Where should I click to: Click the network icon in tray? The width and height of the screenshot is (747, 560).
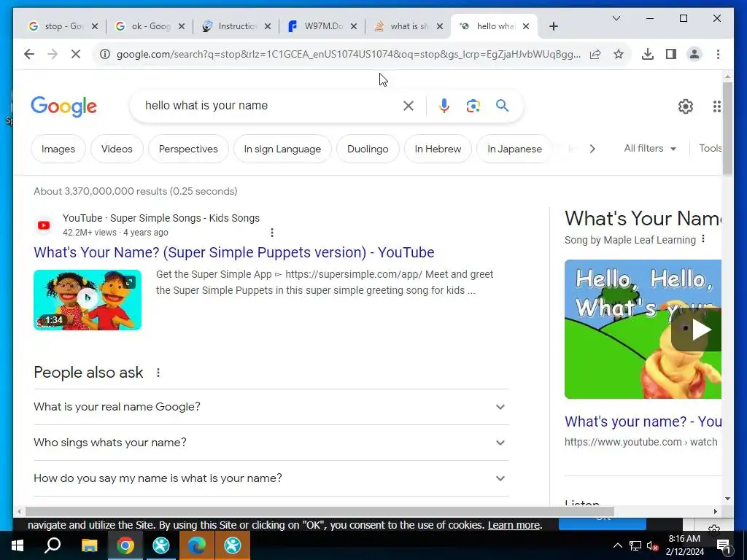pos(635,545)
